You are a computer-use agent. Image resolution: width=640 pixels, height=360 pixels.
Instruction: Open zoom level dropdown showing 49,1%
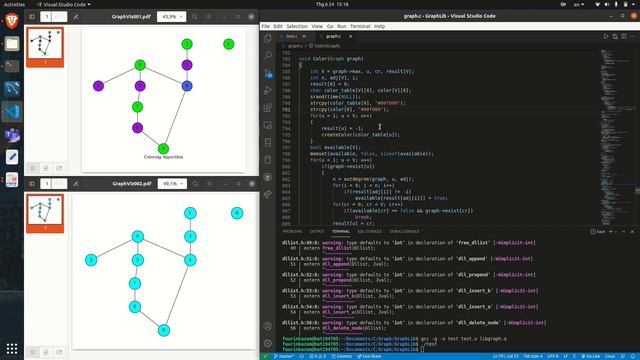[172, 184]
